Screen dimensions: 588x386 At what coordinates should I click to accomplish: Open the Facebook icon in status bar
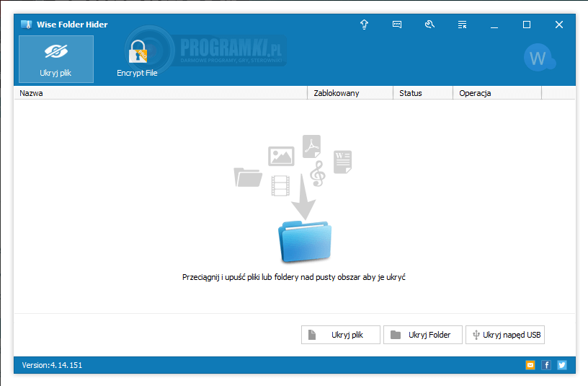point(546,365)
